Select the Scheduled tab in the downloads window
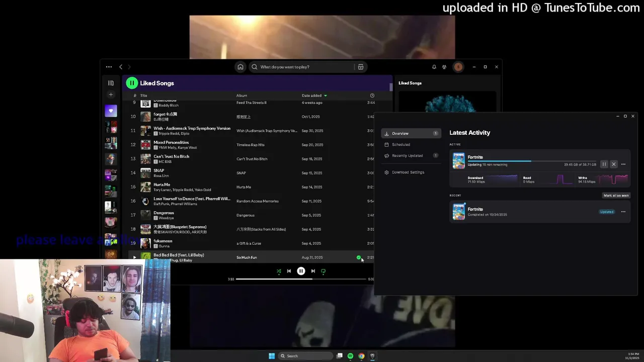 coord(411,144)
